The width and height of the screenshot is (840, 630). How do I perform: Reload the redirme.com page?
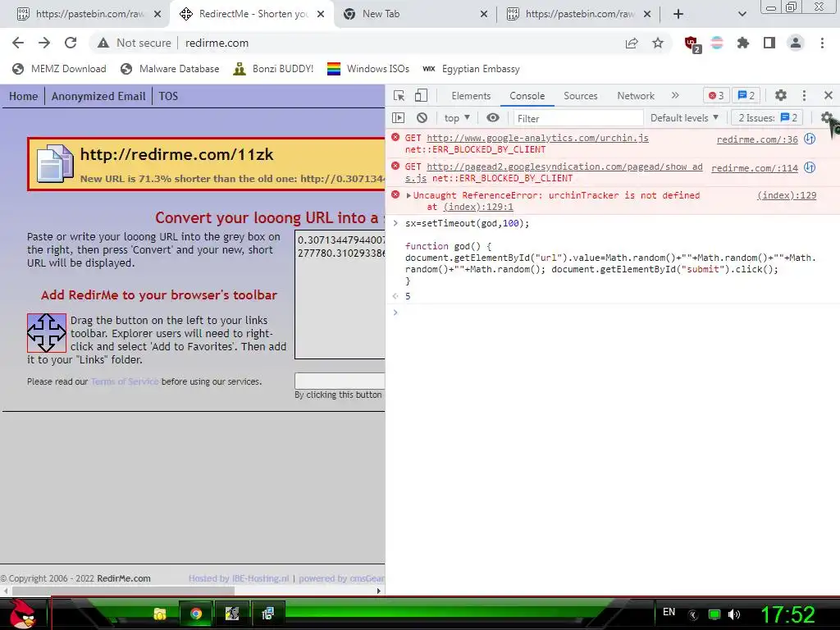tap(71, 43)
